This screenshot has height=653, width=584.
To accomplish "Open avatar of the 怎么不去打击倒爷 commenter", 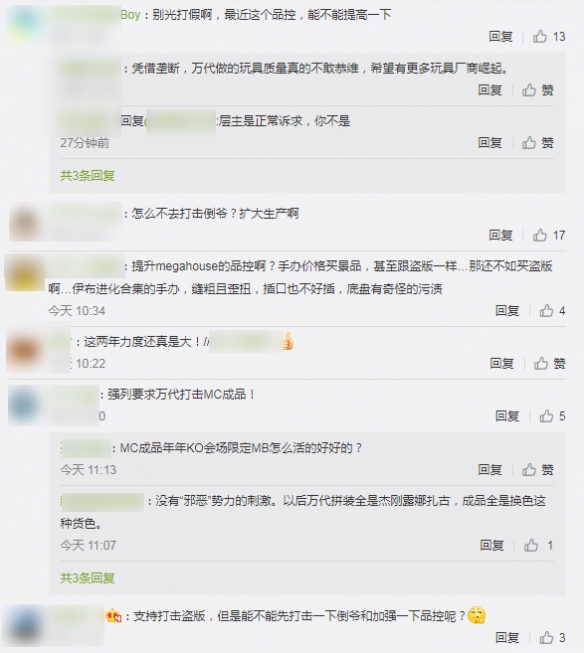I will point(25,222).
